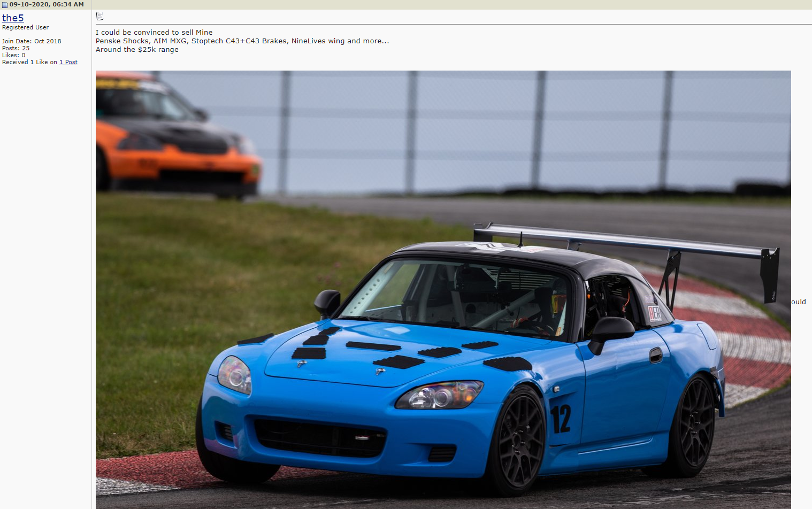This screenshot has height=509, width=812.
Task: Click the "Received 1 Like on" text
Action: [29, 63]
